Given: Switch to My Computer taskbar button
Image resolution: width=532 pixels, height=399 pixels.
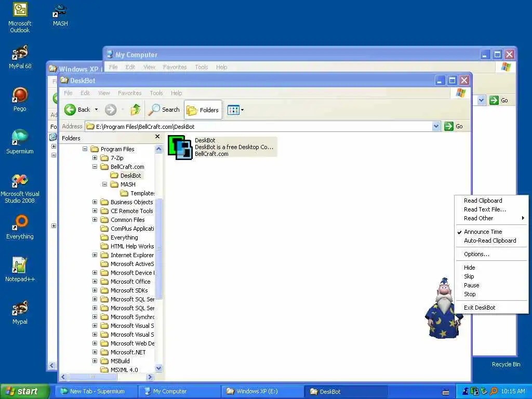Looking at the screenshot, I should click(x=180, y=392).
